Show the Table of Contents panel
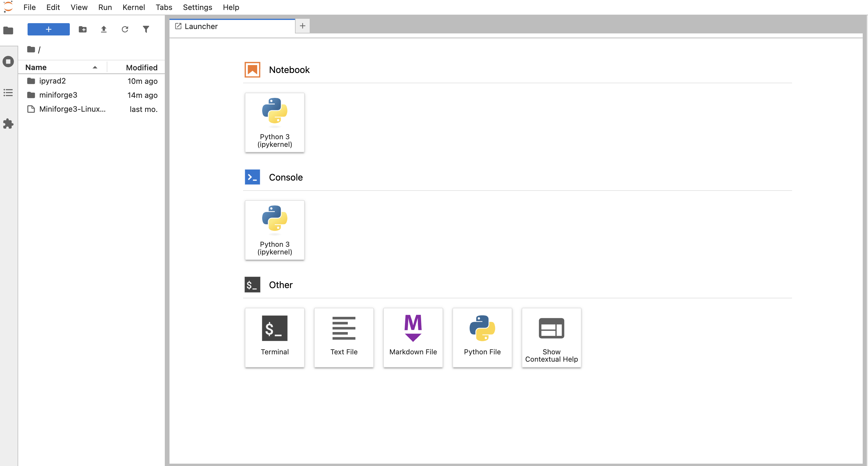The height and width of the screenshot is (466, 868). (8, 93)
